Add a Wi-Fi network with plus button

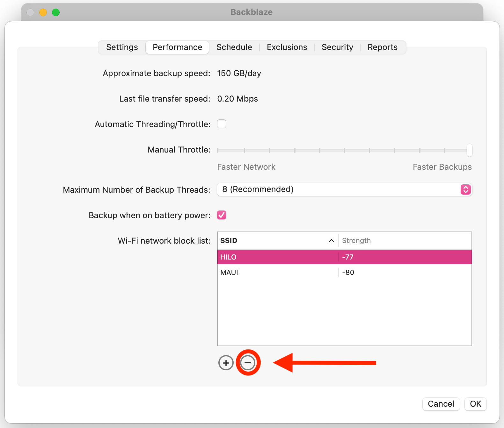coord(226,363)
